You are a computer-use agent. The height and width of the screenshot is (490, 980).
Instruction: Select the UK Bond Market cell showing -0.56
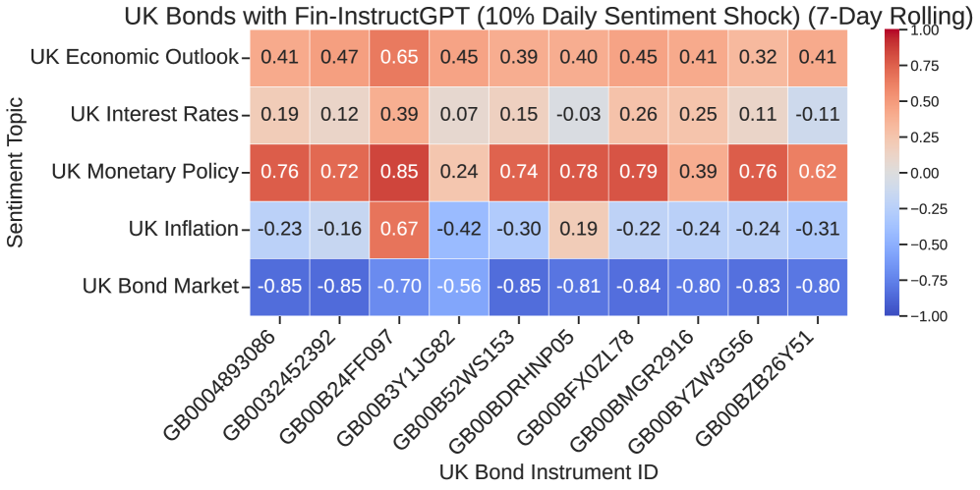pos(458,287)
